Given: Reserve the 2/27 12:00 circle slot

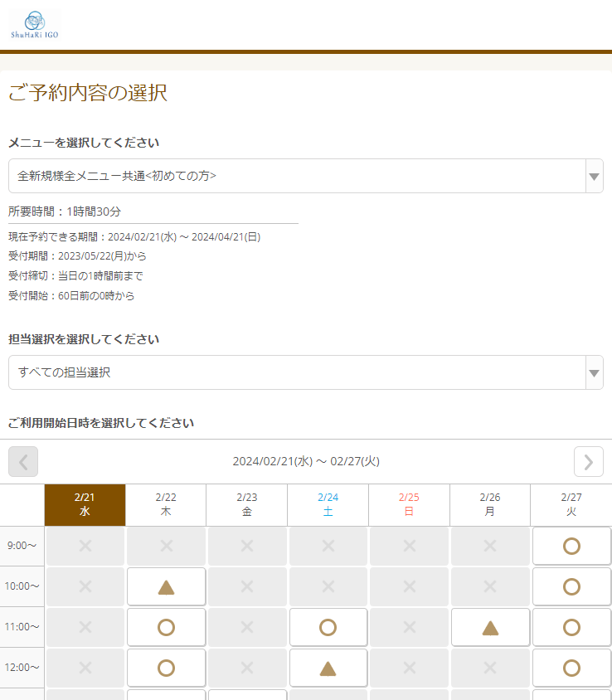Looking at the screenshot, I should point(571,668).
